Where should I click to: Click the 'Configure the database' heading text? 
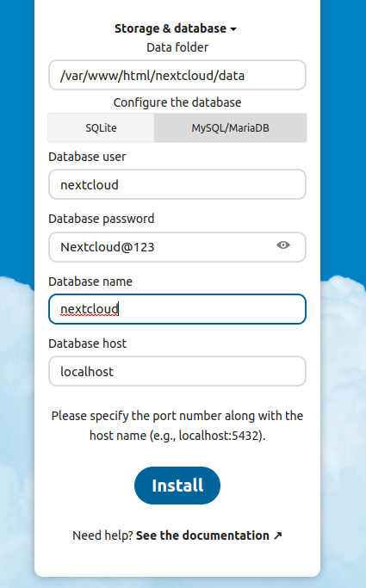(177, 102)
